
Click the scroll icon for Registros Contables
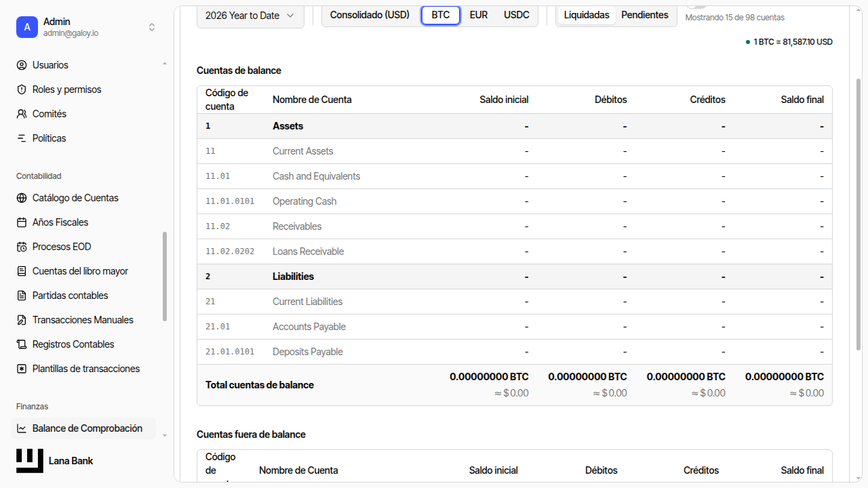click(22, 344)
